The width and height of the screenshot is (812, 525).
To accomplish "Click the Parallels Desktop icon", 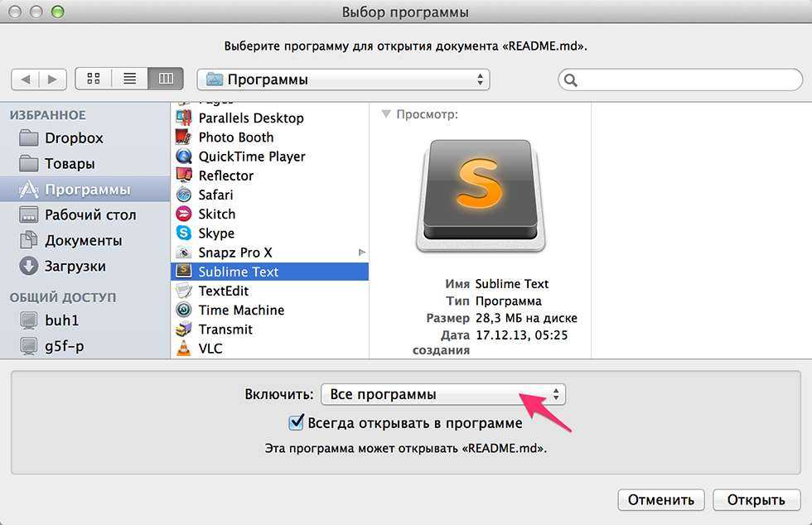I will coord(184,118).
